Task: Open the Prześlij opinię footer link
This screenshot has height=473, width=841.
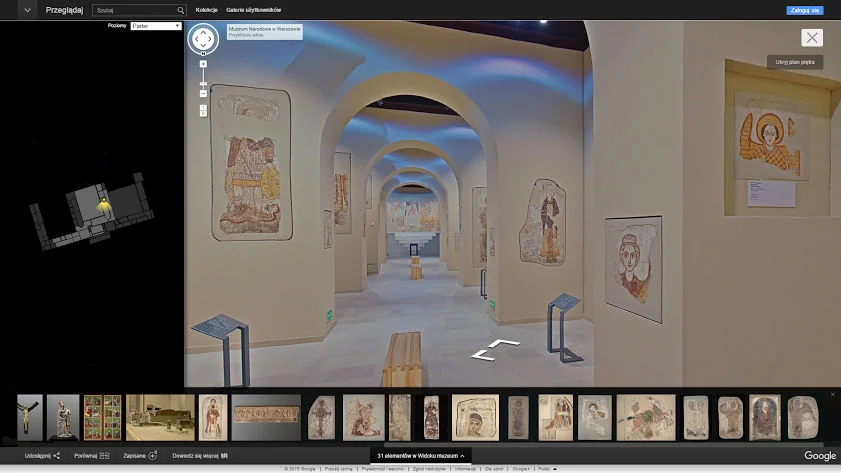Action: [338, 469]
